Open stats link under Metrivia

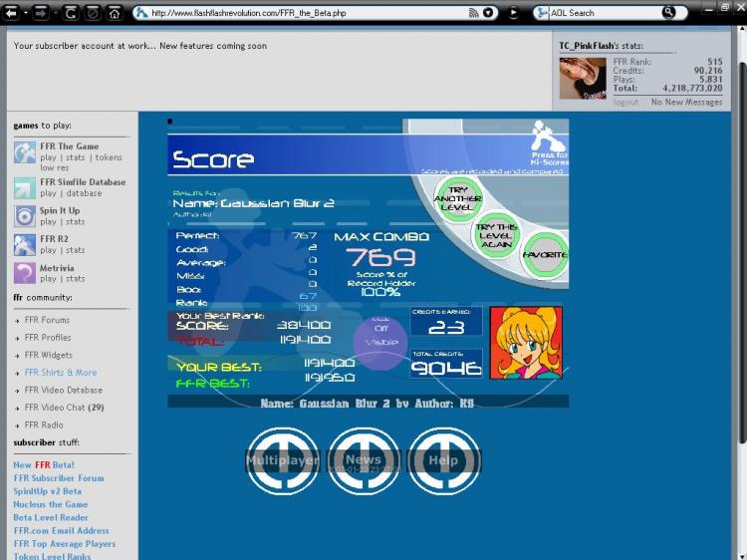point(76,278)
